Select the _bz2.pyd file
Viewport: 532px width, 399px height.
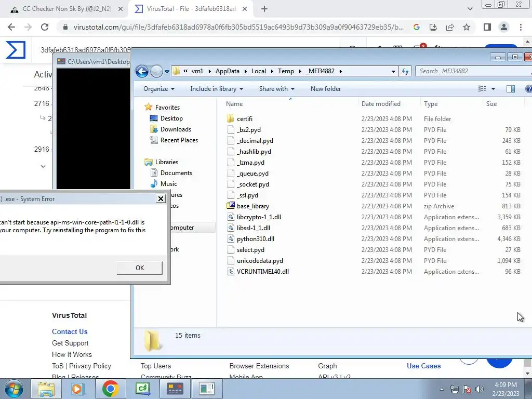(x=249, y=129)
